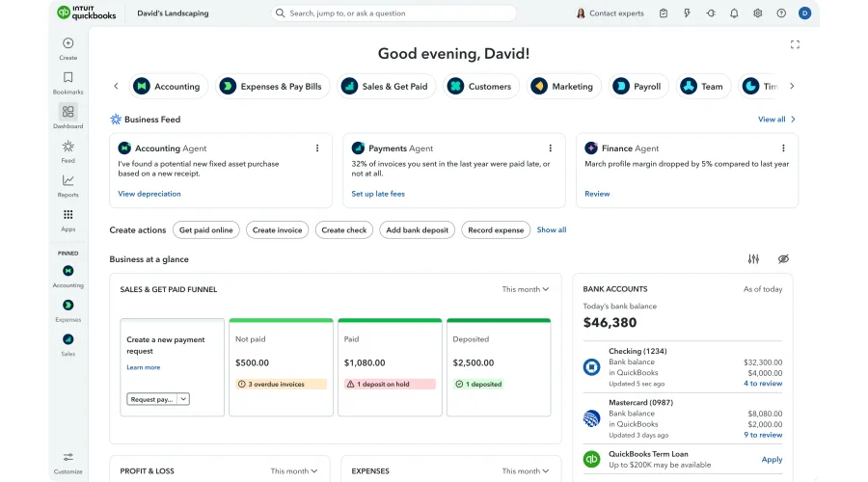Viewport: 868px width, 482px height.
Task: Click 1 deposited badge
Action: [x=478, y=384]
